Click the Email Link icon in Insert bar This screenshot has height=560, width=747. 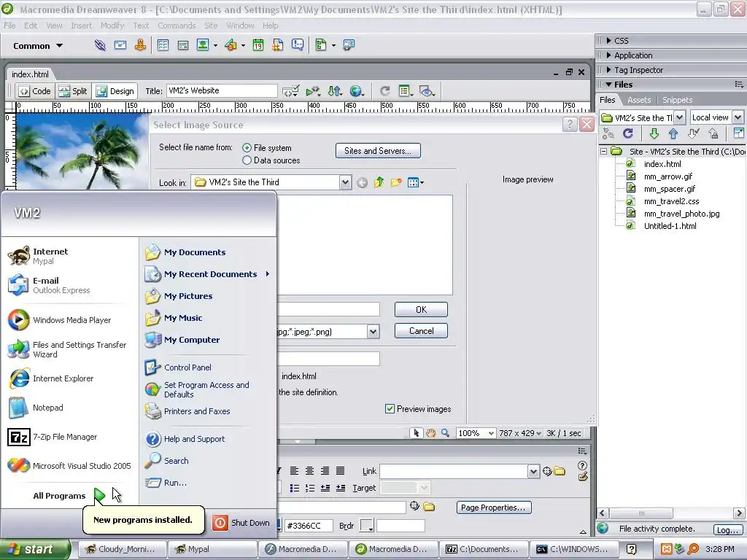click(x=120, y=45)
